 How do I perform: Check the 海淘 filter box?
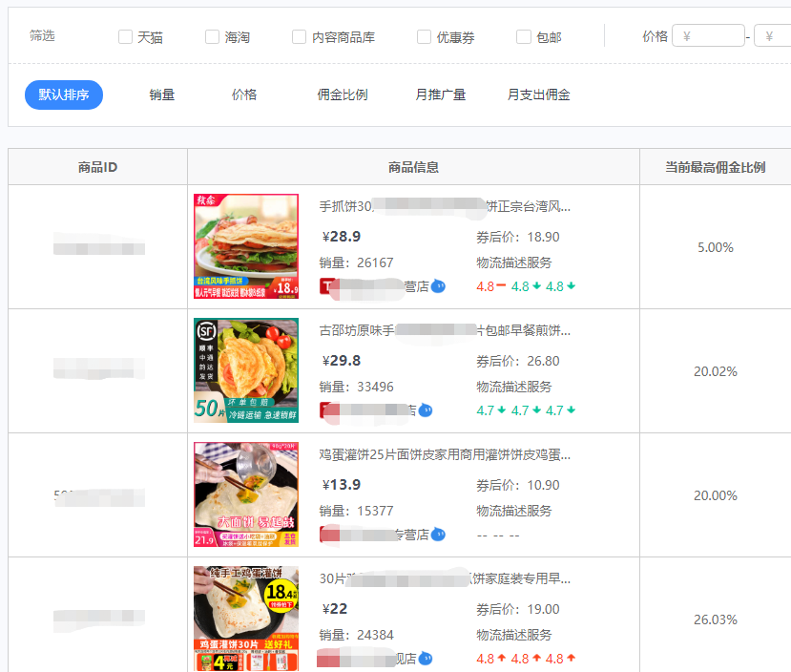(213, 37)
